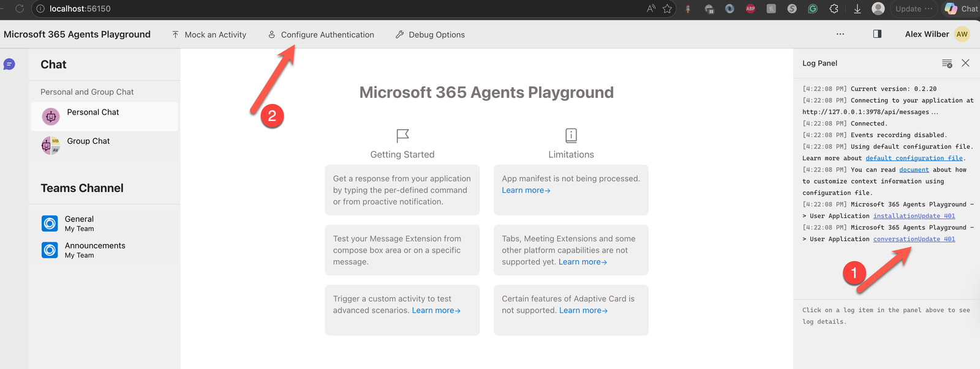Click installationUpdate 401 log entry

pyautogui.click(x=914, y=216)
